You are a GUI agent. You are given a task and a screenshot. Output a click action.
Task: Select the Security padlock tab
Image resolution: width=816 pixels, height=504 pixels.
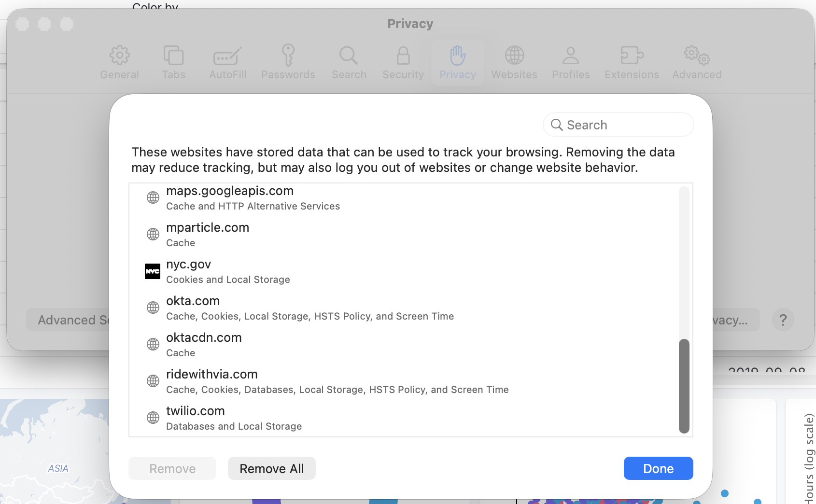(403, 63)
